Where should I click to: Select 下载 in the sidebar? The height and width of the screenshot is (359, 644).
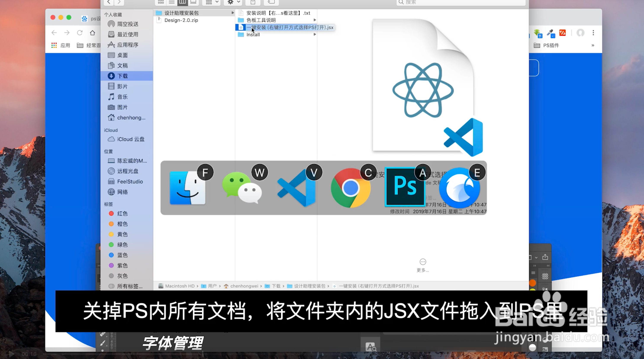[127, 76]
